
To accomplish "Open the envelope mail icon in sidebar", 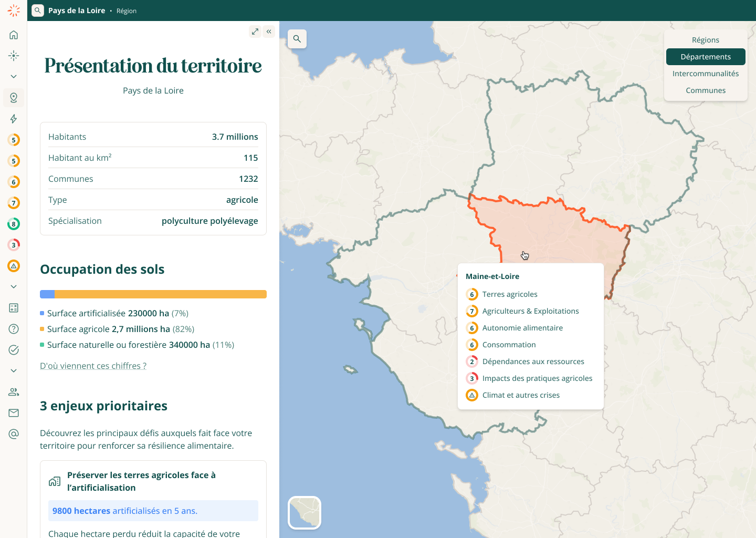I will [x=14, y=413].
